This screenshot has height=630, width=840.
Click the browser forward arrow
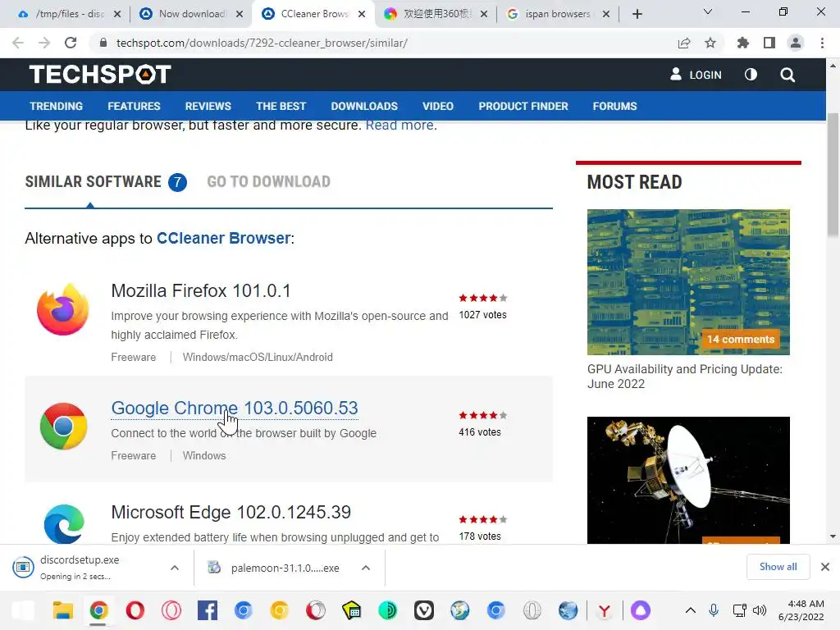[44, 43]
